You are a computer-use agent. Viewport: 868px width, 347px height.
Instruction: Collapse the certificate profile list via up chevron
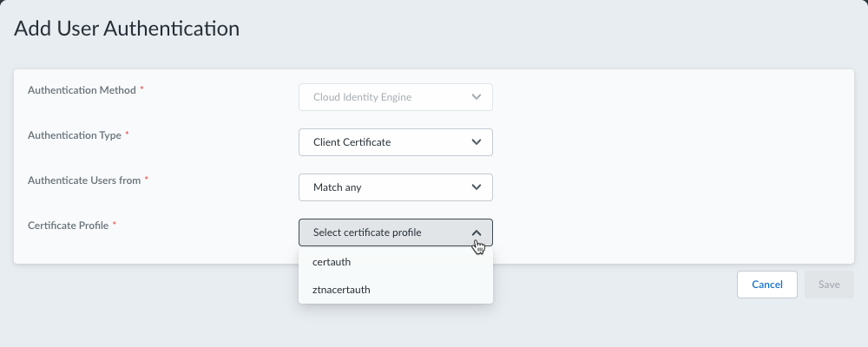[476, 232]
